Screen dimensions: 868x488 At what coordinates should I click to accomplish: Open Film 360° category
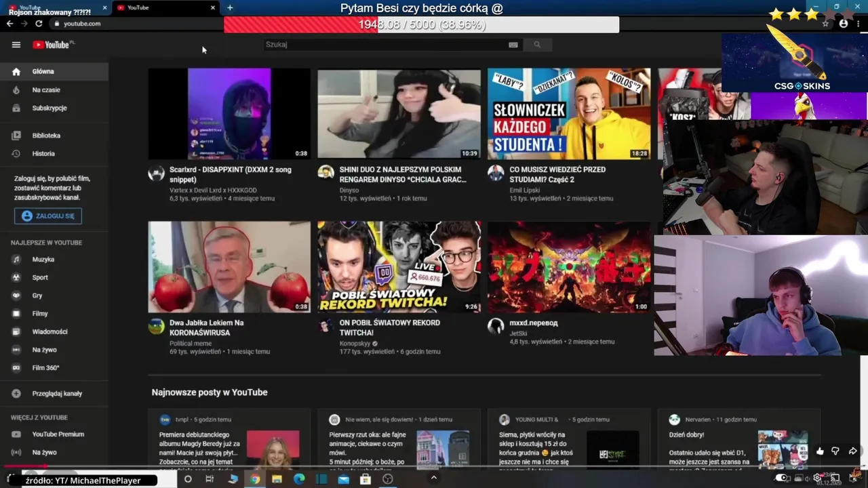54,368
